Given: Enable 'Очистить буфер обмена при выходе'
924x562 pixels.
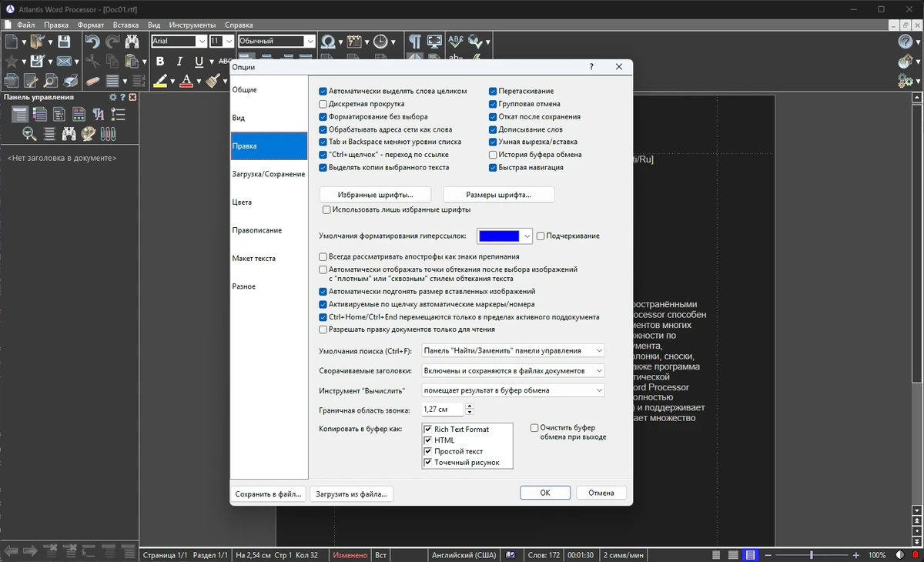Looking at the screenshot, I should pos(534,427).
